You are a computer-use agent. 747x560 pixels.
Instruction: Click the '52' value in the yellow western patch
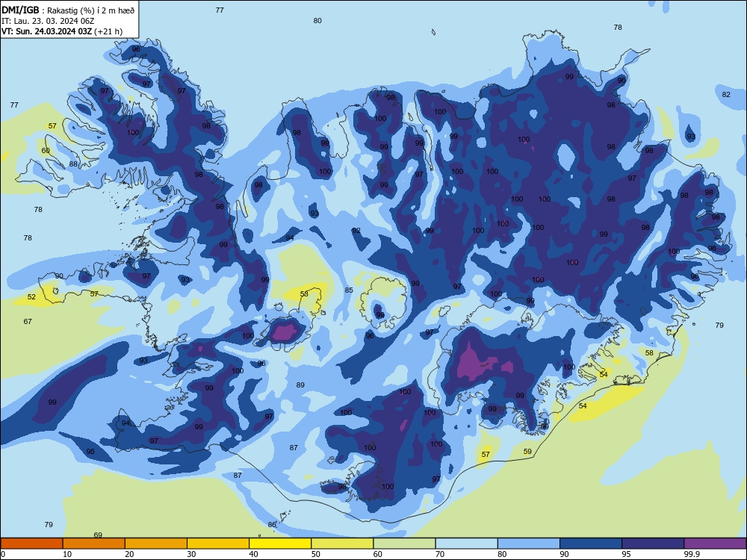31,296
